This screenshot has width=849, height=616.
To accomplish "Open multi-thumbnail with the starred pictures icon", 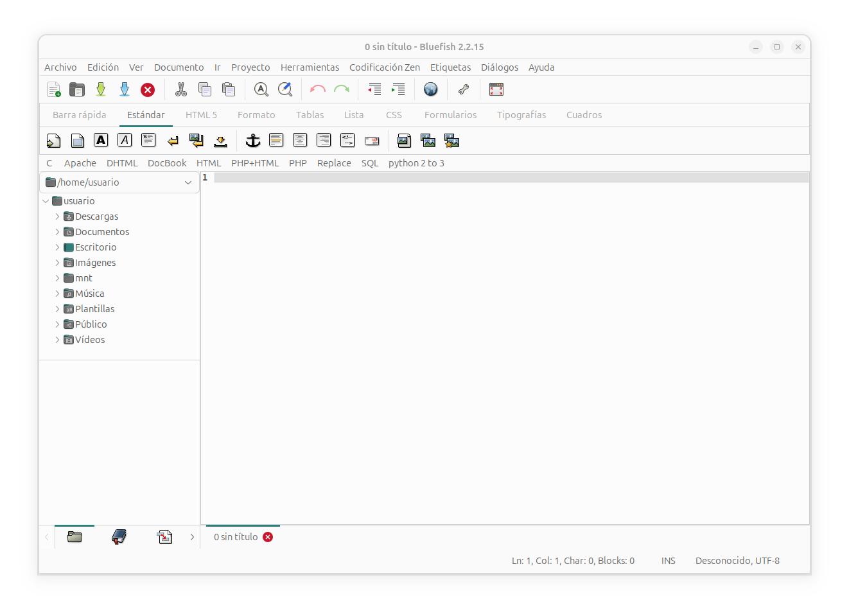I will tap(451, 141).
